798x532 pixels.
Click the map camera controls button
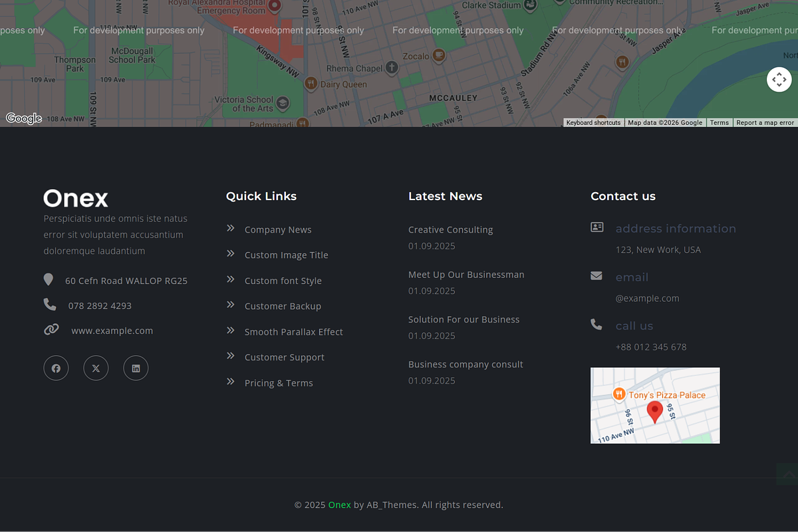pos(779,79)
